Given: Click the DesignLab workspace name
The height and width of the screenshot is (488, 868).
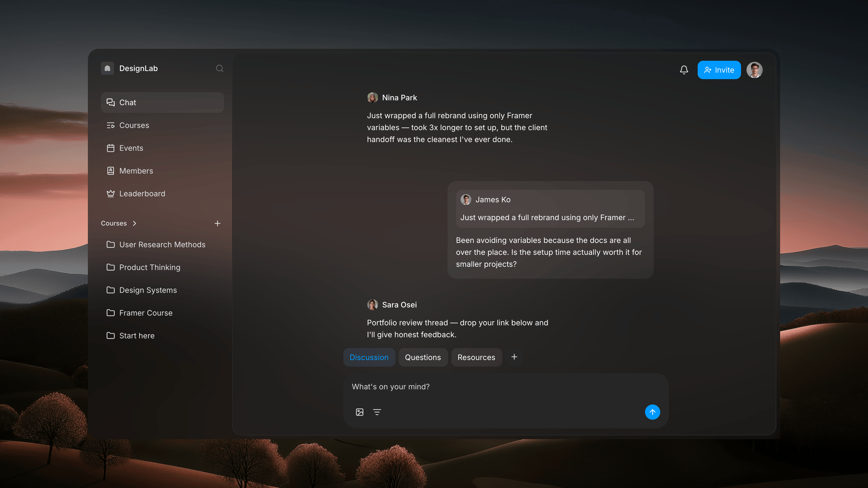Looking at the screenshot, I should 139,68.
